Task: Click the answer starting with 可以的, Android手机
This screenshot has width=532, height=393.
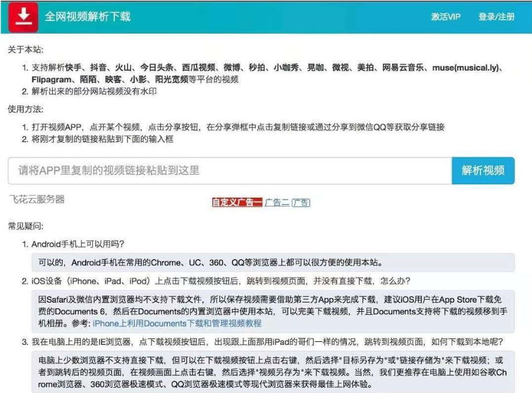Action: tap(273, 263)
